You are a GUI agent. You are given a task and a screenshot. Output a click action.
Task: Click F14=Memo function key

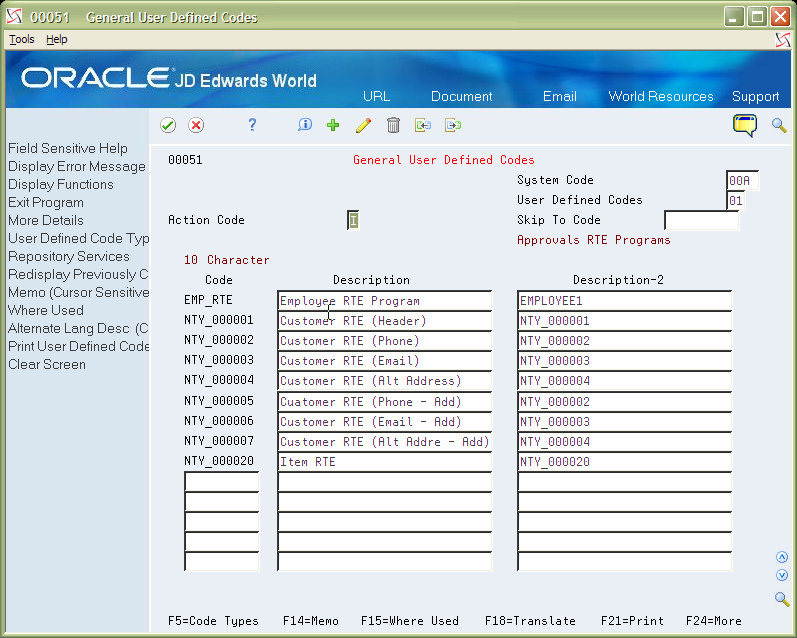(x=311, y=621)
